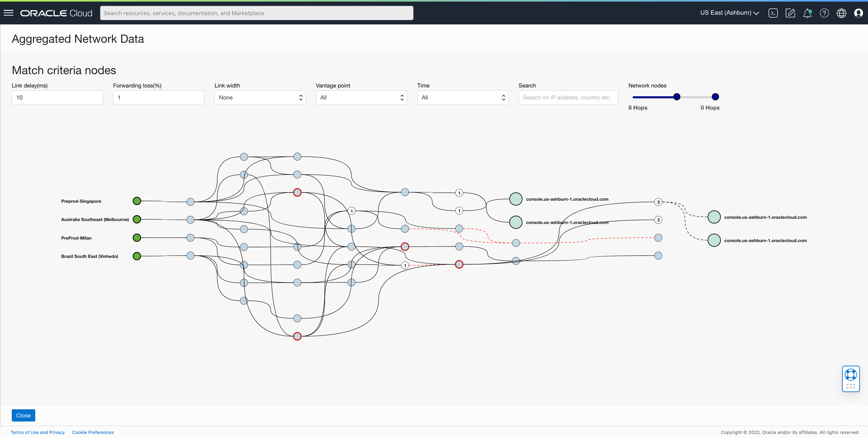
Task: Open the user profile avatar menu
Action: tap(859, 13)
